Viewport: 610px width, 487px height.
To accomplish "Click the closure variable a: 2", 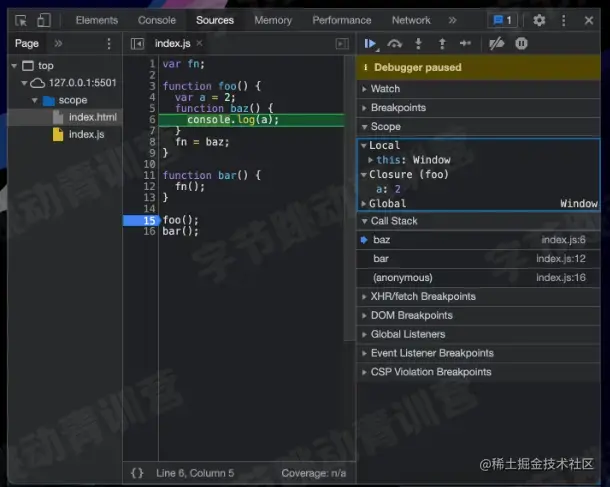I will (388, 189).
